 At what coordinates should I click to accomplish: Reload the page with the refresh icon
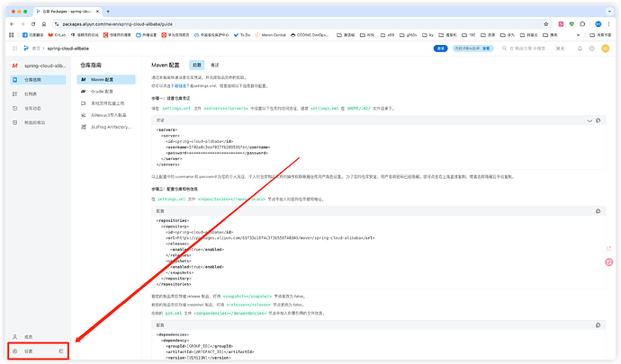click(33, 24)
